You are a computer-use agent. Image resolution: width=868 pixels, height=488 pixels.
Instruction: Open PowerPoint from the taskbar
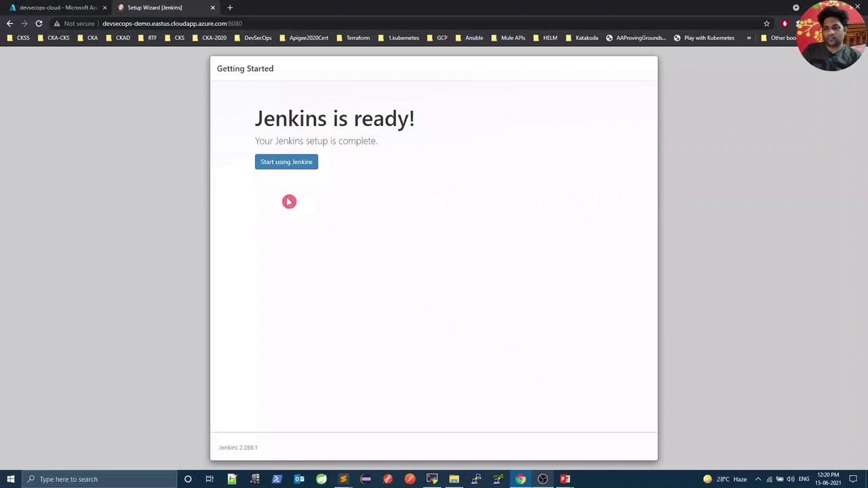click(565, 479)
